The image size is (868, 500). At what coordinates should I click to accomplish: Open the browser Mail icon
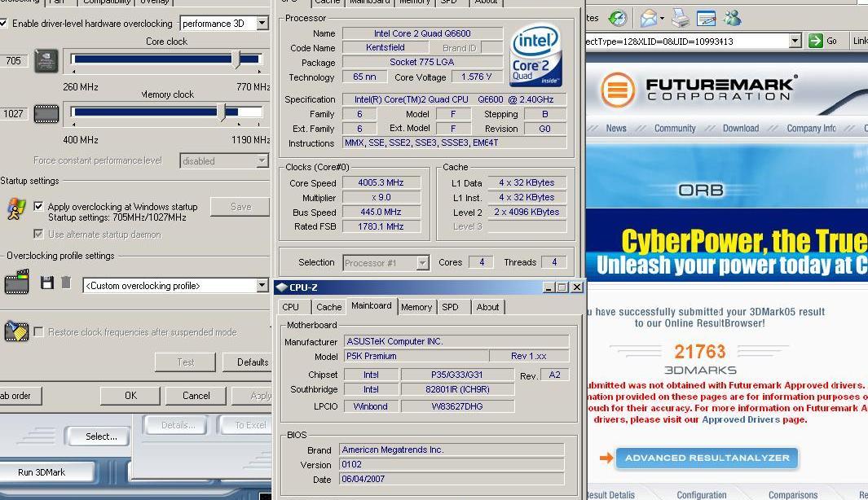click(648, 18)
